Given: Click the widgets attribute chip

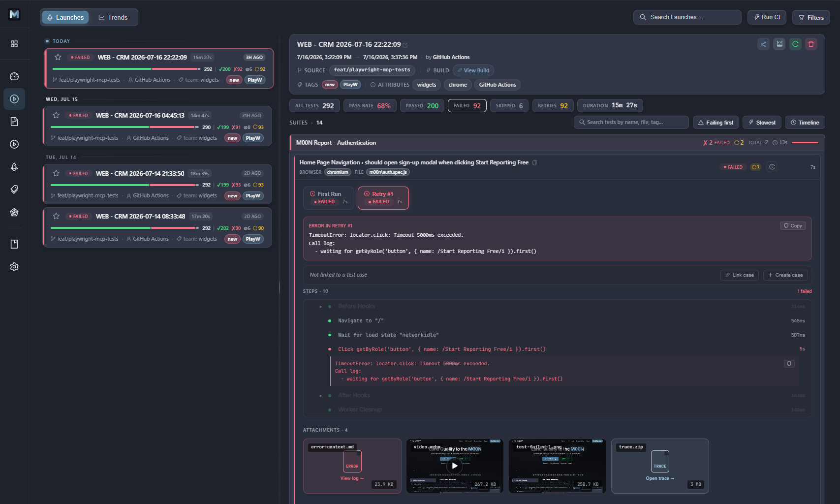Looking at the screenshot, I should [x=427, y=85].
